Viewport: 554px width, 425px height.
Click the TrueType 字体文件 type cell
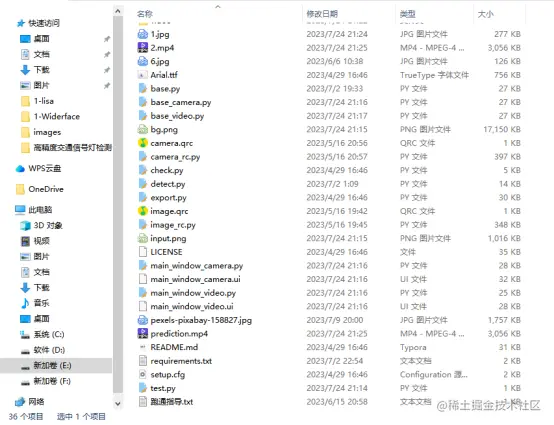click(434, 75)
